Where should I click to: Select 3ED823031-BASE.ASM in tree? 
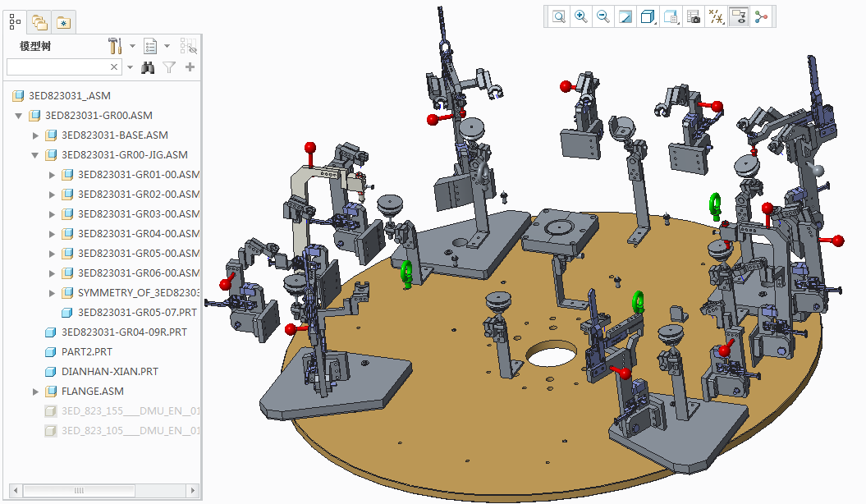[115, 135]
